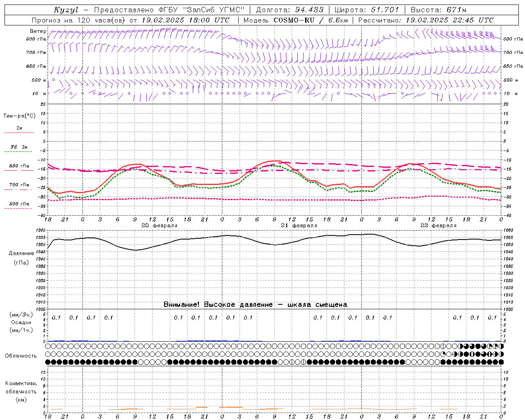Select the forecast start 19.02.2025 18:00 UTC text

[x=185, y=20]
